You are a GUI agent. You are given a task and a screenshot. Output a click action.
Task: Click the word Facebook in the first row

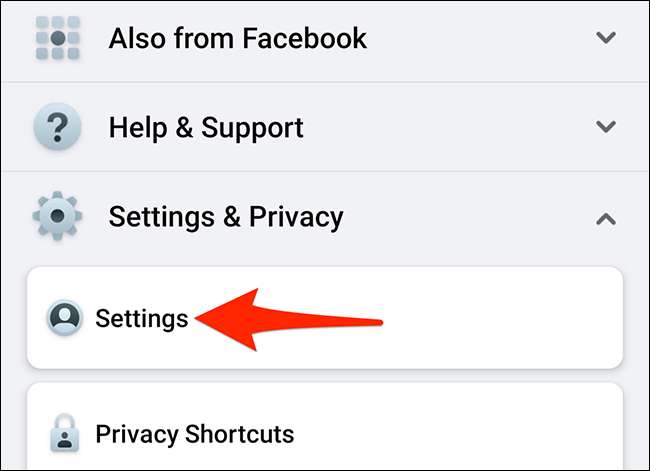(305, 38)
